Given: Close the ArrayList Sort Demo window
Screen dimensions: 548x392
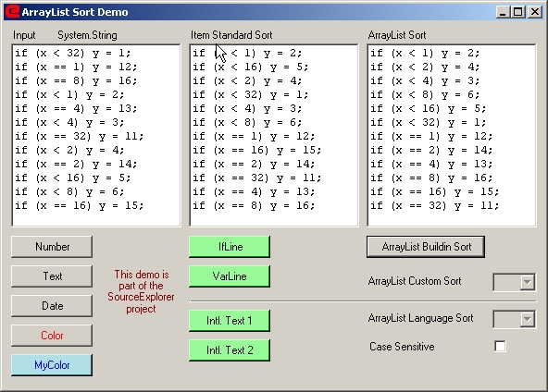Looking at the screenshot, I should point(535,12).
